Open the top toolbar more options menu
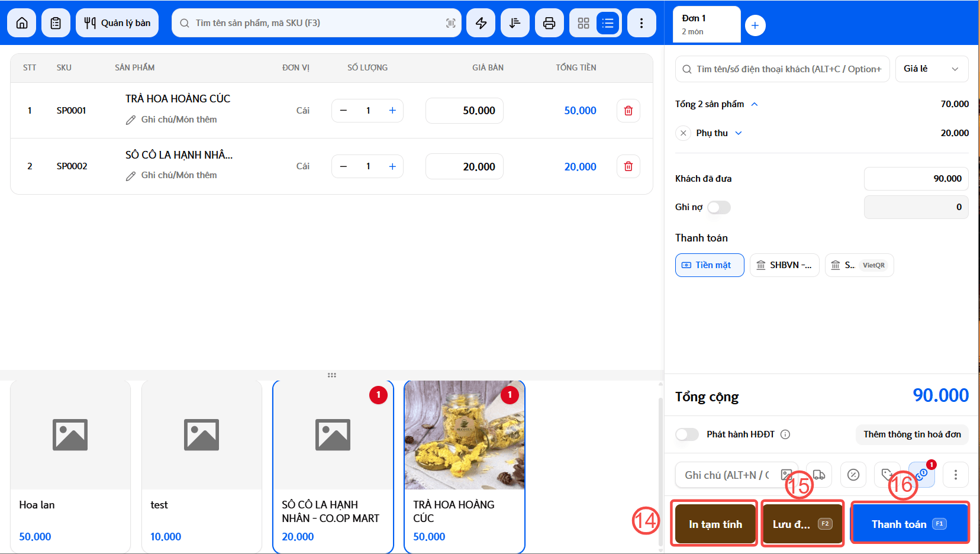This screenshot has height=554, width=980. 641,23
